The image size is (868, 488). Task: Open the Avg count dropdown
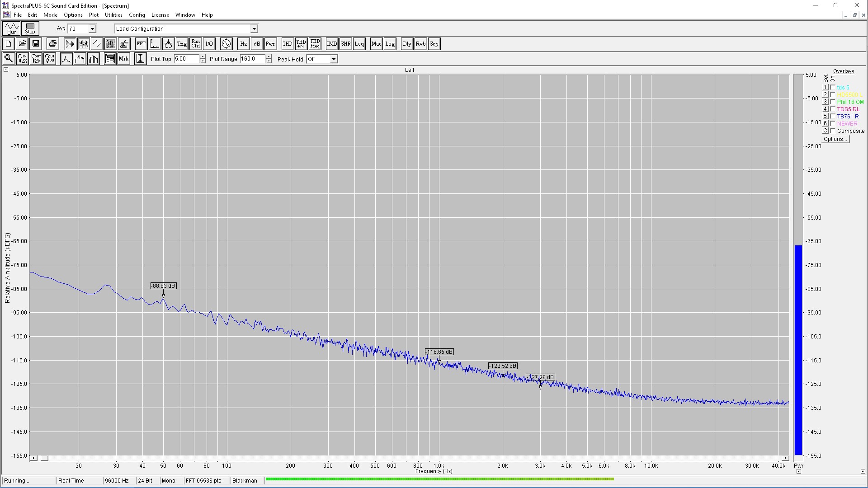pyautogui.click(x=92, y=29)
